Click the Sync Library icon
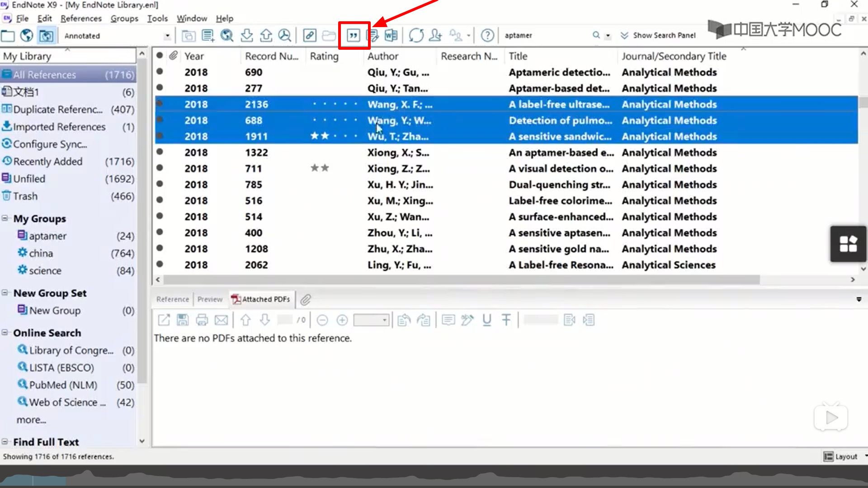 416,35
